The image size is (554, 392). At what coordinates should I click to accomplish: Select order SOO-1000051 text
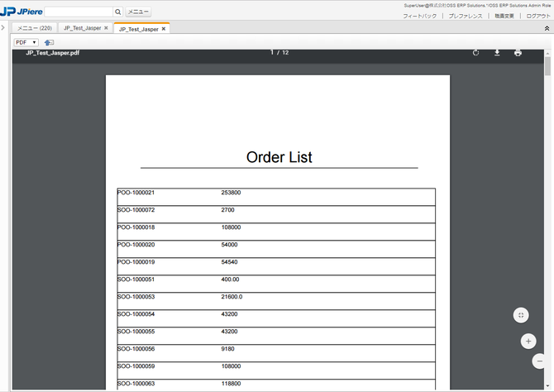coord(136,280)
